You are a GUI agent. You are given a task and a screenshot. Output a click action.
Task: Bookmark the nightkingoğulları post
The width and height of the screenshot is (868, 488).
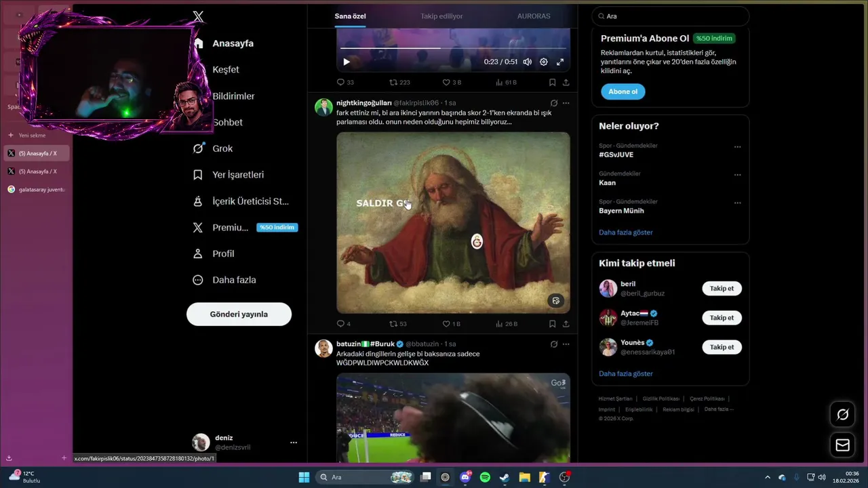point(552,324)
